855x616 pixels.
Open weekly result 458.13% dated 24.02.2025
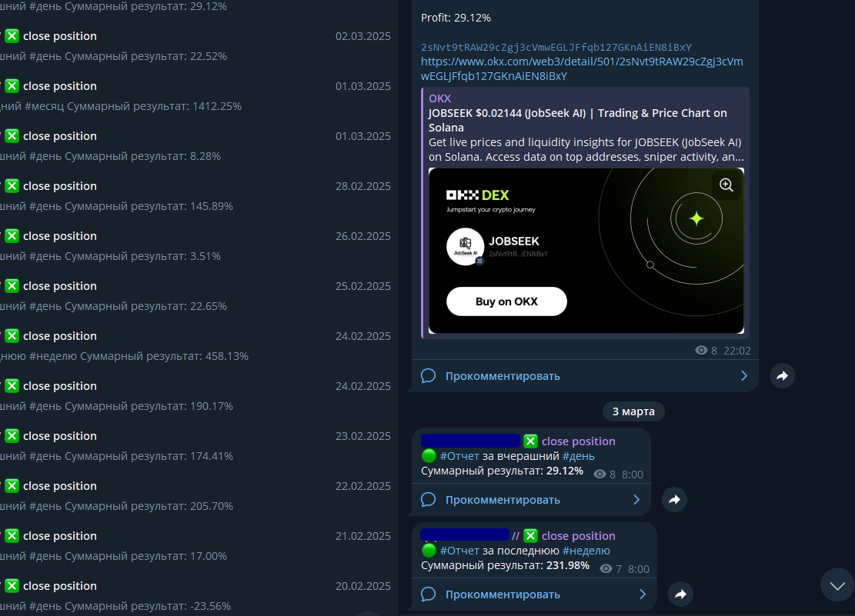tap(199, 345)
